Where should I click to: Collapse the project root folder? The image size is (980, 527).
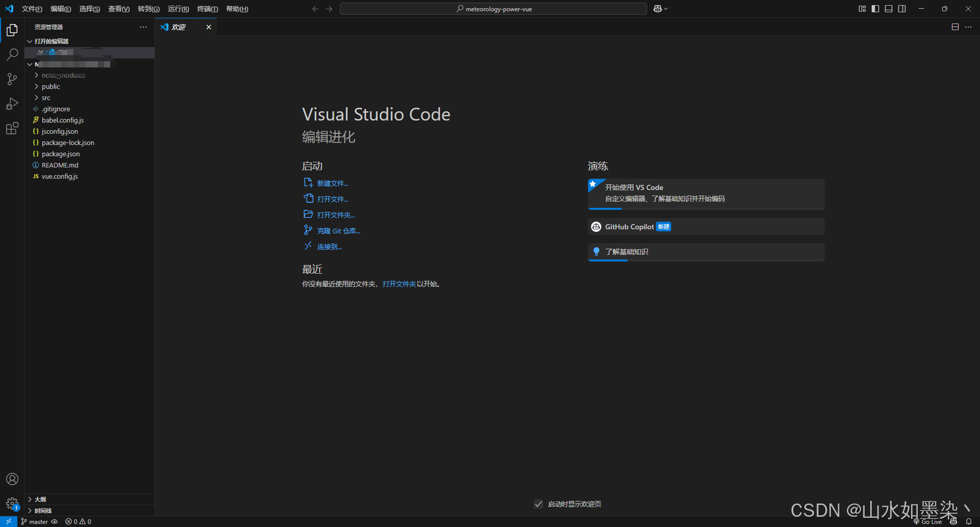tap(89, 64)
